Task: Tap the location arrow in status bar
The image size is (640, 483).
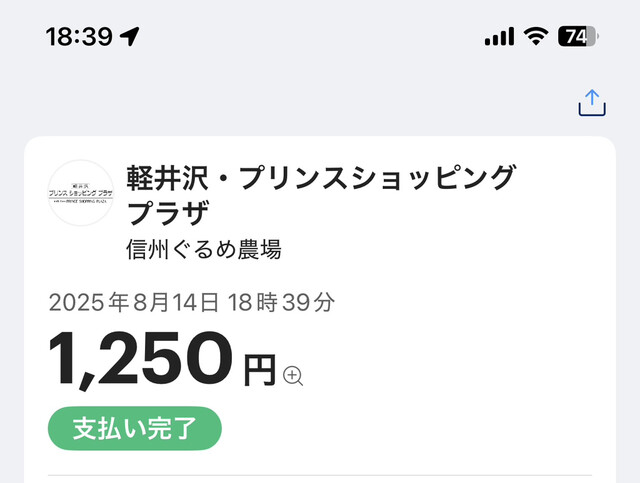Action: click(130, 36)
